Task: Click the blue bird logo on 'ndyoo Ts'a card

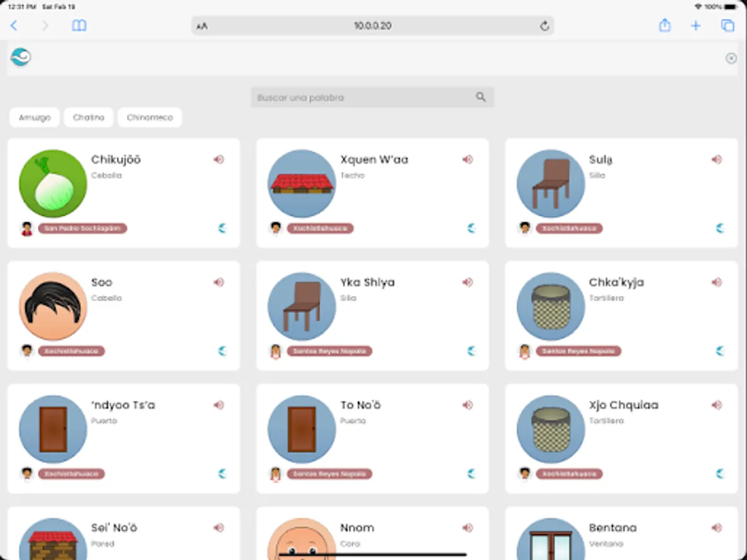Action: click(222, 474)
